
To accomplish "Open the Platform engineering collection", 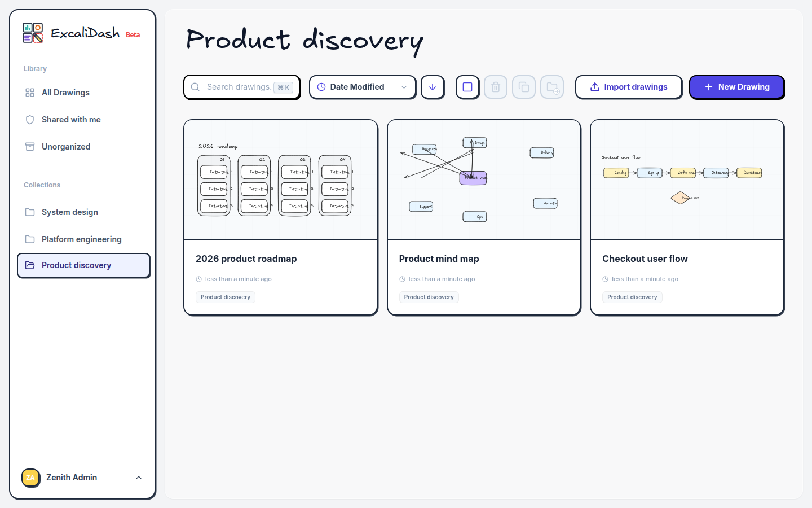I will pyautogui.click(x=83, y=239).
